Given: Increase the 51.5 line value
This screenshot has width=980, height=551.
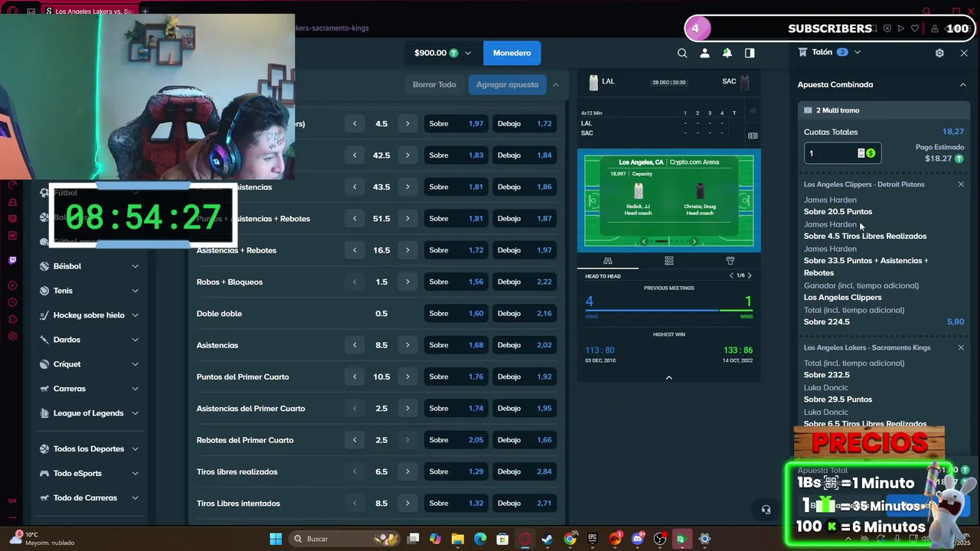Looking at the screenshot, I should point(407,219).
